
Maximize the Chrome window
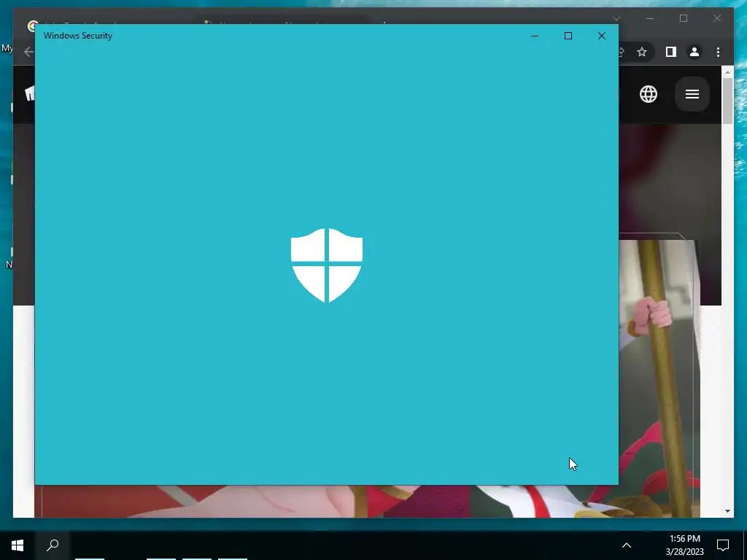[684, 18]
